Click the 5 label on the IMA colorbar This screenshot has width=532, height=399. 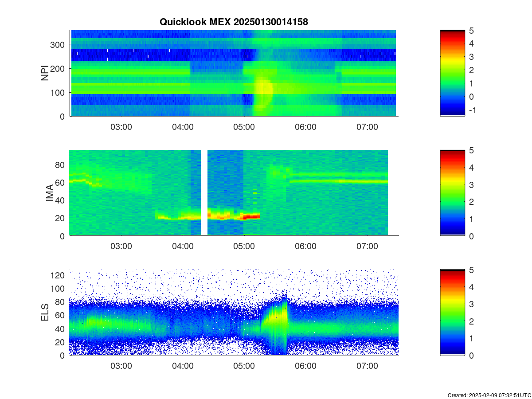click(x=472, y=150)
